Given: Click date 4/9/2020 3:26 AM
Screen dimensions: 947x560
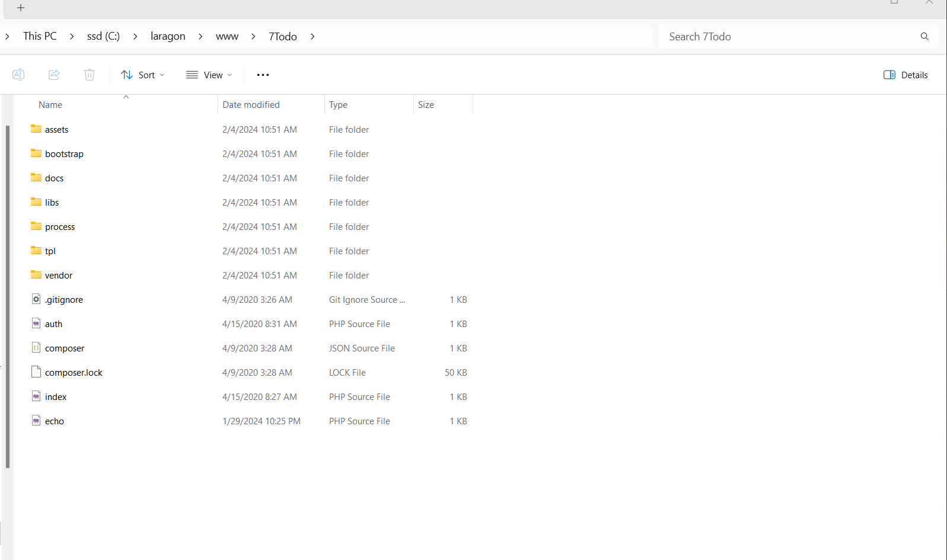Looking at the screenshot, I should tap(257, 300).
